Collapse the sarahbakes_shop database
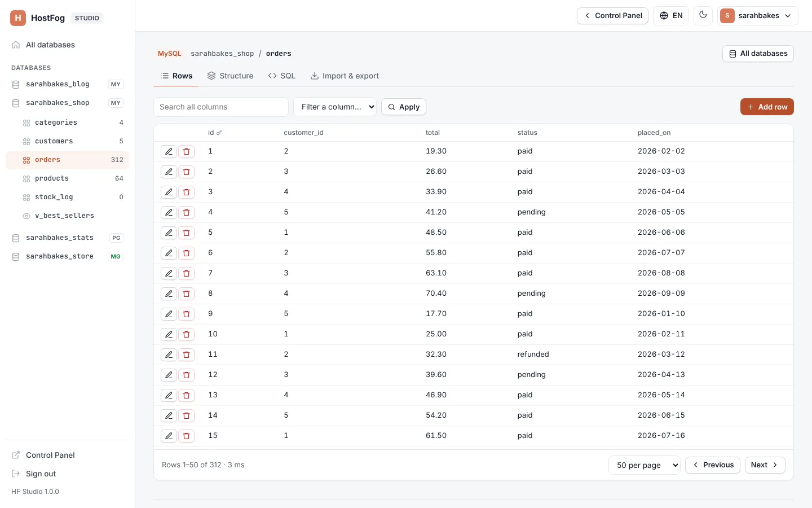 pos(67,103)
